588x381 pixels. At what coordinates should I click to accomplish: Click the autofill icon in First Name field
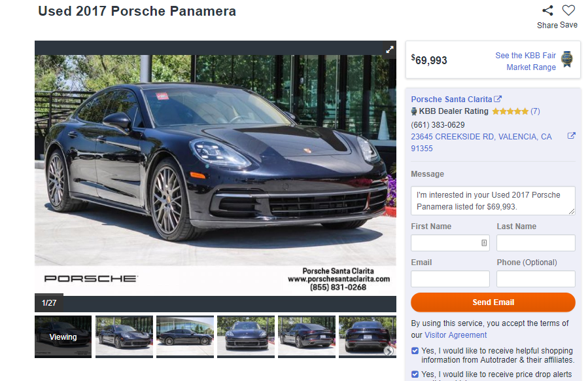click(x=484, y=243)
